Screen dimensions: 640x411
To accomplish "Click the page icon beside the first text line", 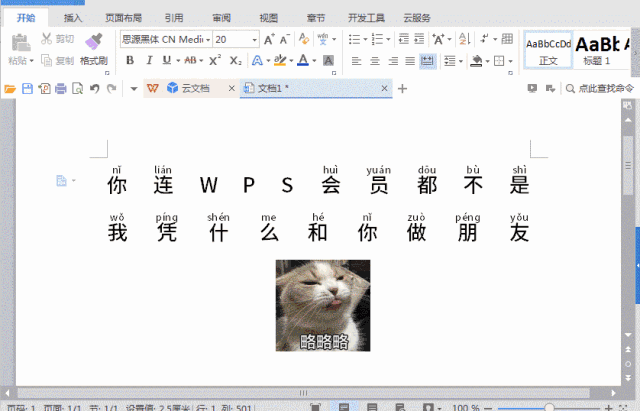I will click(61, 180).
